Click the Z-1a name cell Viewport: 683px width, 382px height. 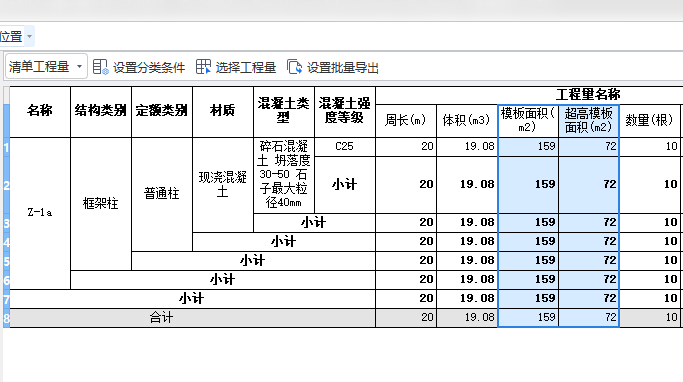click(40, 213)
